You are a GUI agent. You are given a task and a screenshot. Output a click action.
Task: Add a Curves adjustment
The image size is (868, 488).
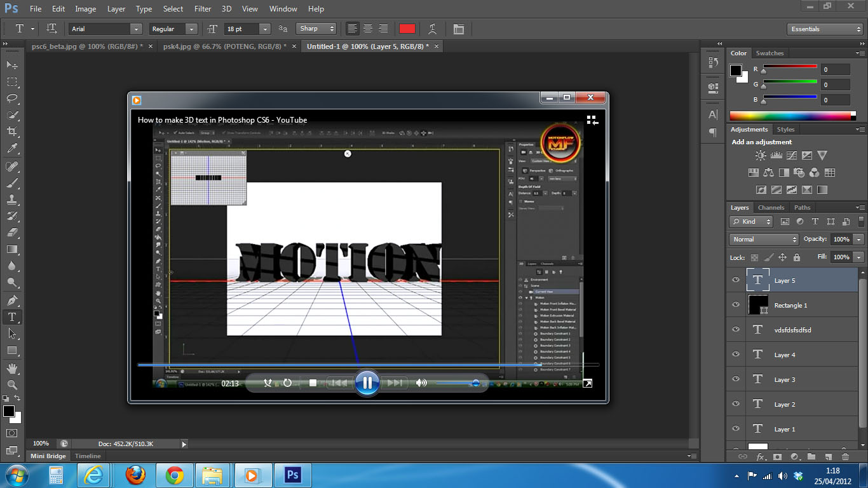[x=791, y=155]
